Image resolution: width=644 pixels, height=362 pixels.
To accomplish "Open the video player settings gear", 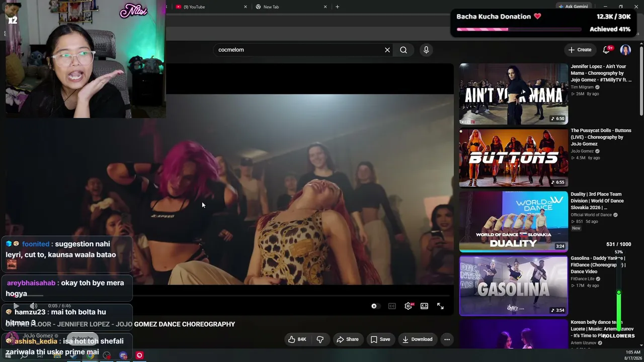I will pos(409,306).
